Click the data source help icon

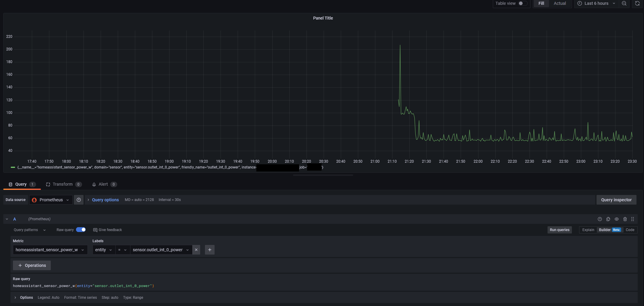79,200
